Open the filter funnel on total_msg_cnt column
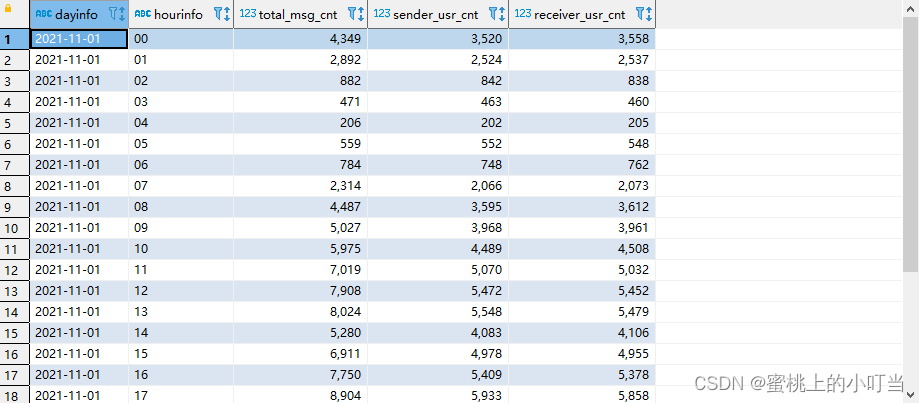The width and height of the screenshot is (919, 403). pyautogui.click(x=352, y=14)
